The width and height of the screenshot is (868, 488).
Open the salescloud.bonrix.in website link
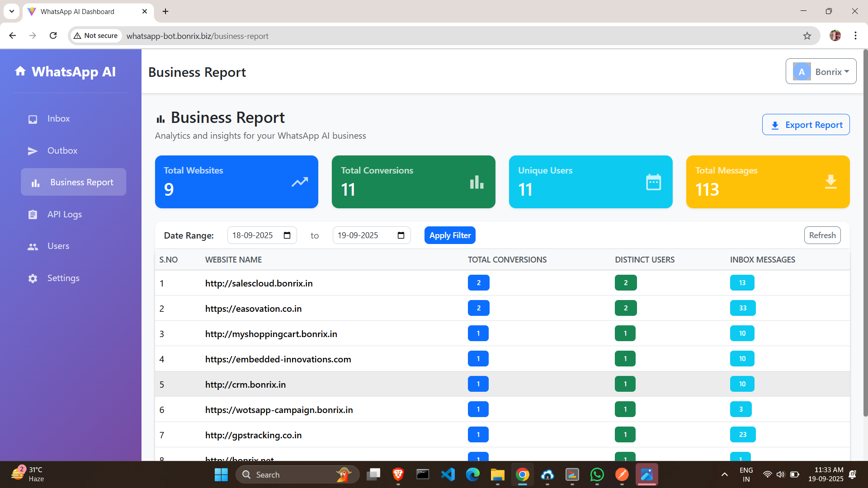(259, 283)
